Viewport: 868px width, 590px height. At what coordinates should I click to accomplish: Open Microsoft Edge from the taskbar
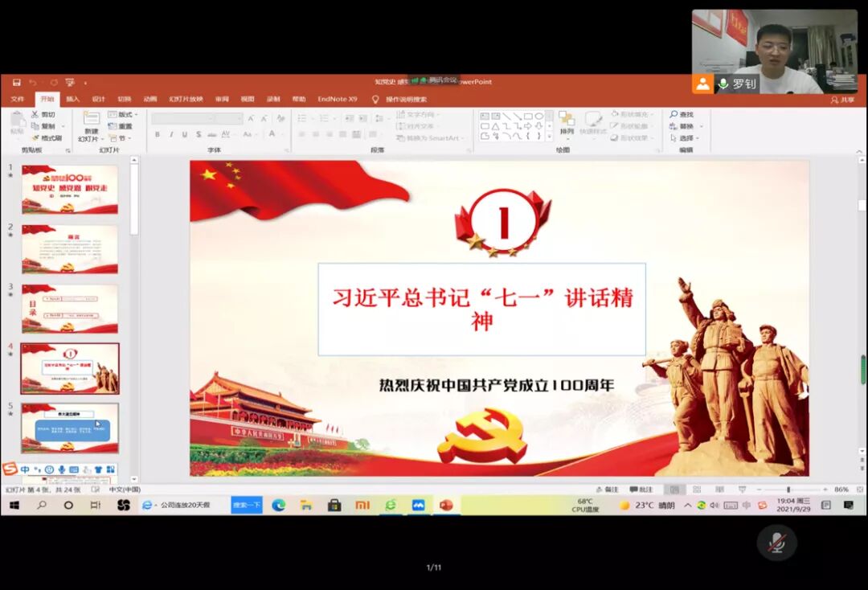click(x=279, y=505)
